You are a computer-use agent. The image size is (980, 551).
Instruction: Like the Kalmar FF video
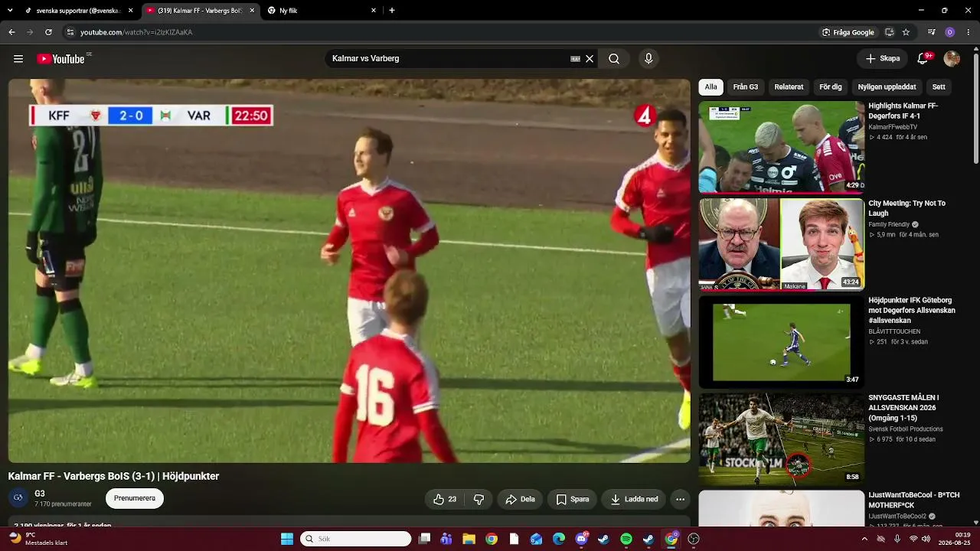click(445, 500)
